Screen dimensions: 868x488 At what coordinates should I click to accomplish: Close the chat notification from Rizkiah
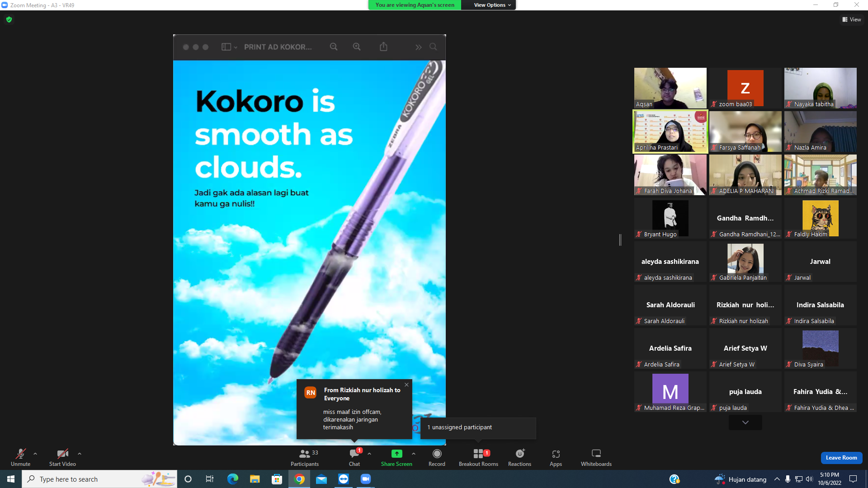(406, 385)
